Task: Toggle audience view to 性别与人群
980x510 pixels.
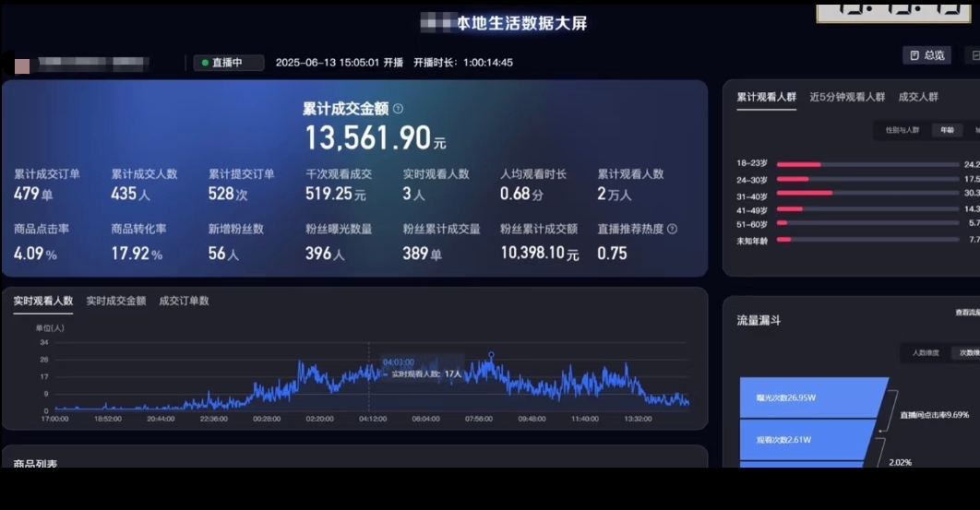Action: (x=902, y=130)
